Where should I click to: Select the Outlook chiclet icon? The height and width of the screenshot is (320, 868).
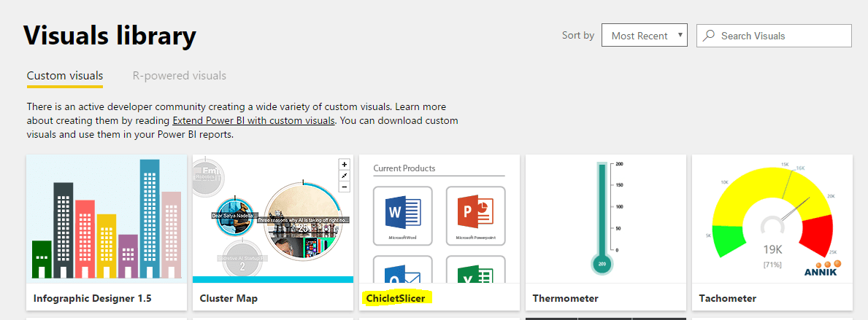[x=403, y=269]
